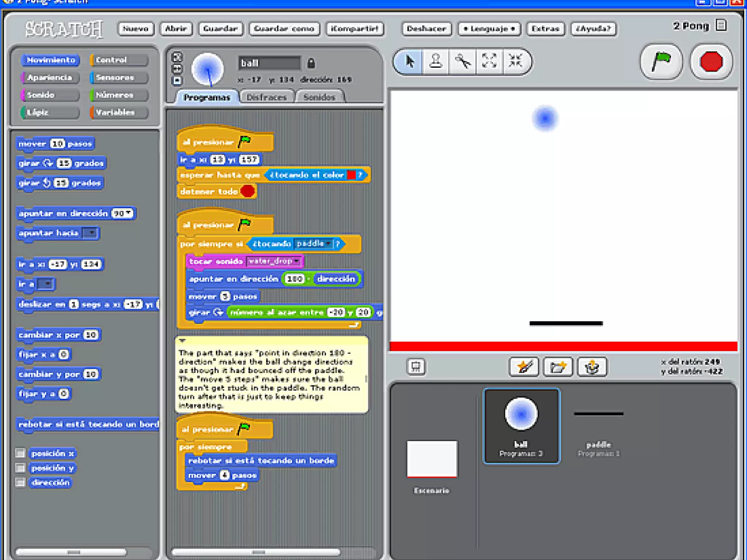Select the scissors delete tool

coord(462,61)
